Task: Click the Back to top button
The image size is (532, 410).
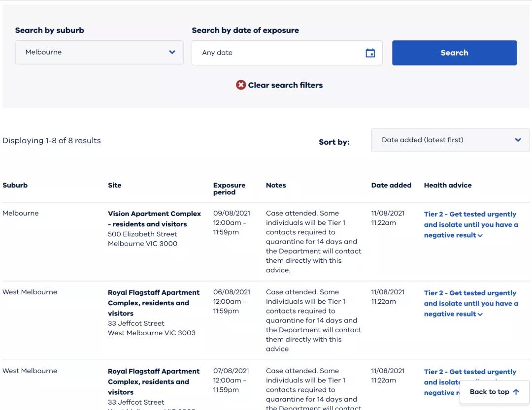Action: pos(495,392)
